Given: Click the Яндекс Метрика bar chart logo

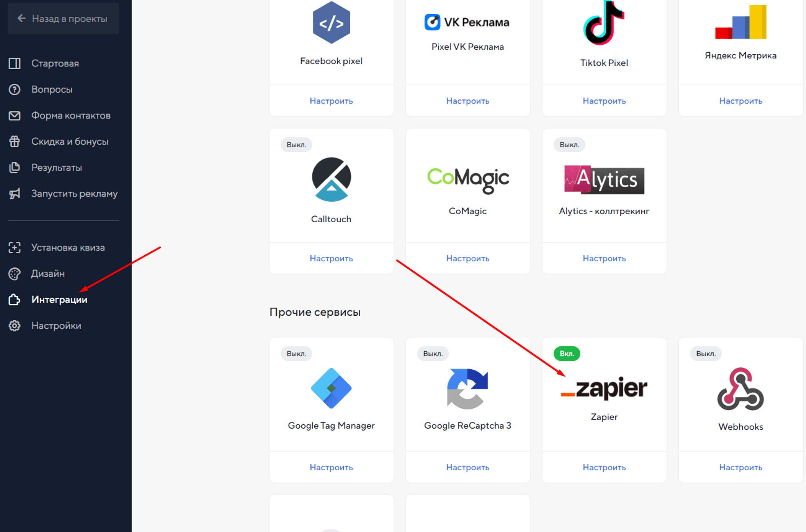Looking at the screenshot, I should click(741, 22).
